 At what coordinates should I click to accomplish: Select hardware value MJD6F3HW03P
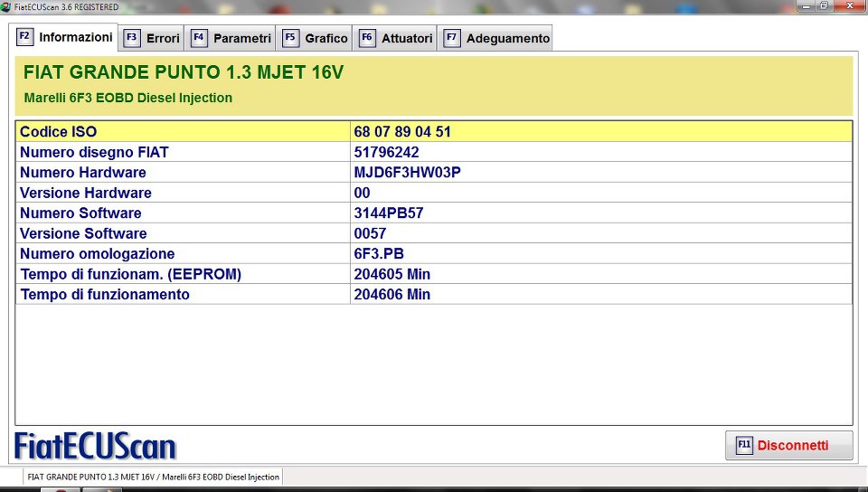pyautogui.click(x=408, y=172)
